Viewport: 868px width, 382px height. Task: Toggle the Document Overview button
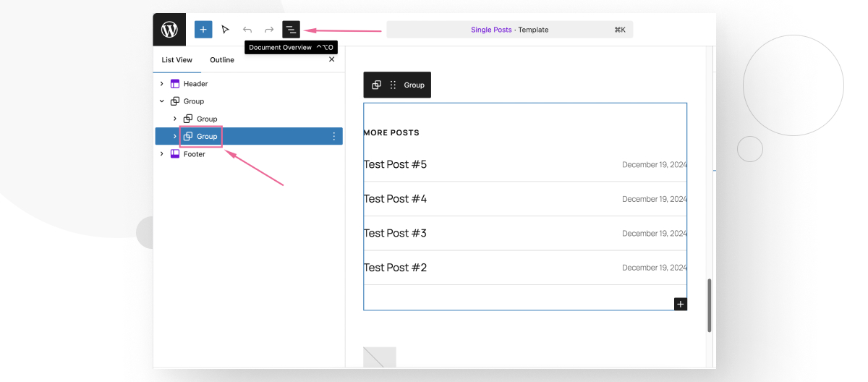pos(291,30)
